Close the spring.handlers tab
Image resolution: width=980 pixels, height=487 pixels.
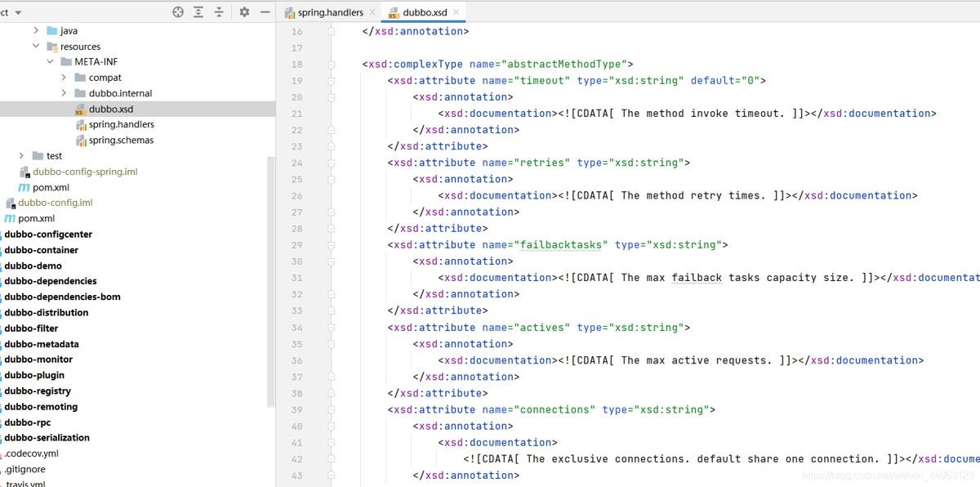point(372,12)
